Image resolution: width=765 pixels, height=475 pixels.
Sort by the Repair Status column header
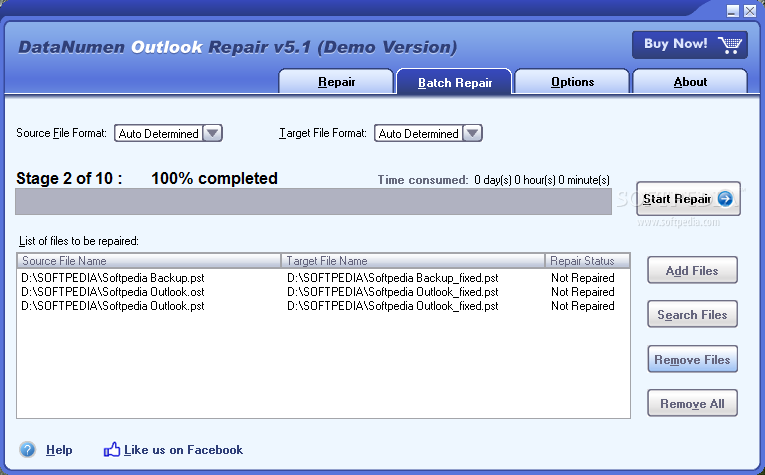pyautogui.click(x=587, y=260)
